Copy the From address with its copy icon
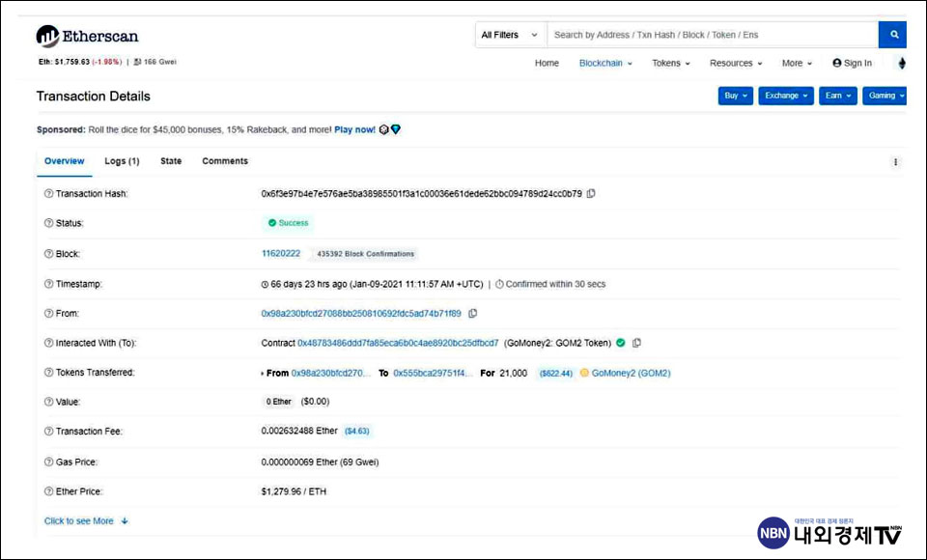This screenshot has height=560, width=927. point(471,313)
